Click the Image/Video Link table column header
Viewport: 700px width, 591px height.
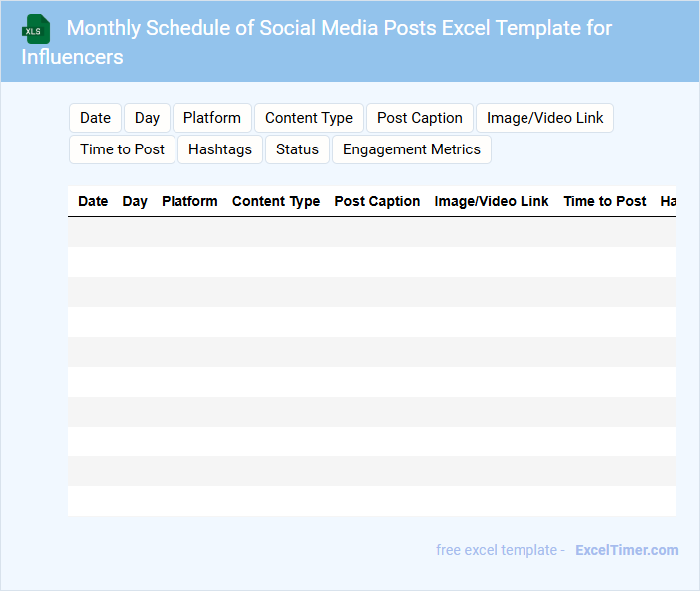[492, 201]
